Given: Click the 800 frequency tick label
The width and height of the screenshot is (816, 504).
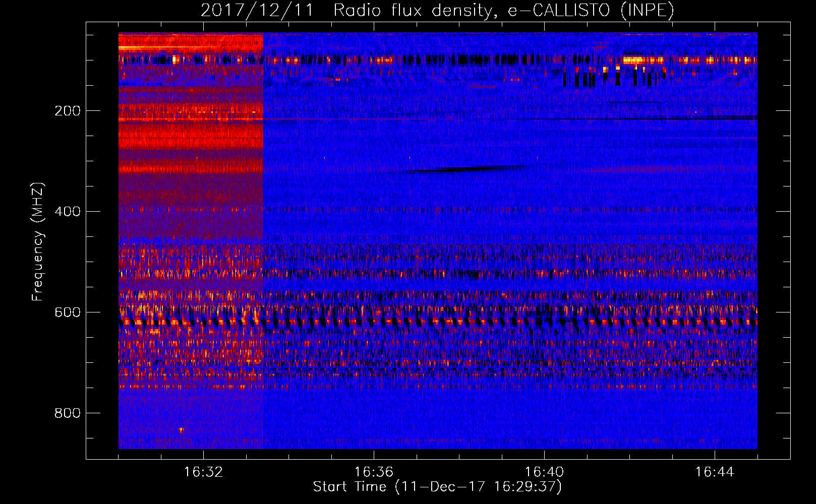Looking at the screenshot, I should 68,413.
